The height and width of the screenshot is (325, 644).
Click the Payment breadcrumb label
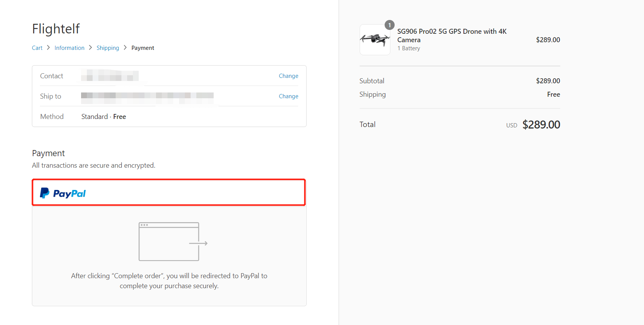(x=143, y=48)
